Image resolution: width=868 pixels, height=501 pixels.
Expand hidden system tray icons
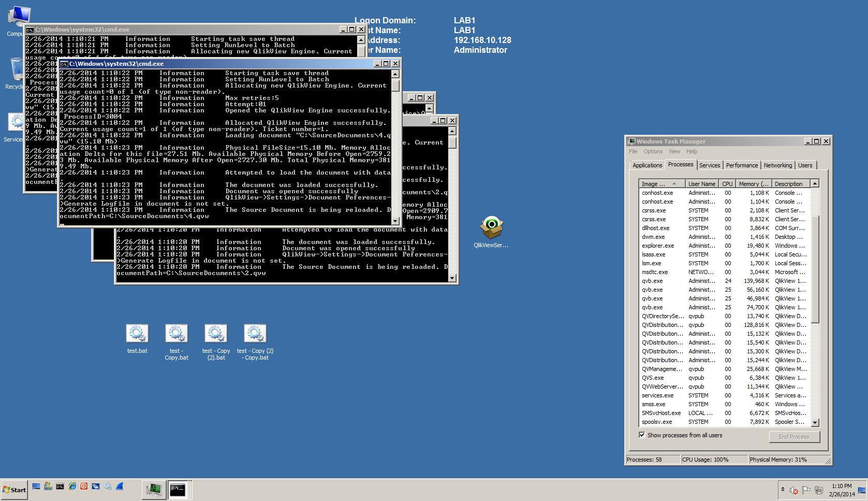click(783, 490)
